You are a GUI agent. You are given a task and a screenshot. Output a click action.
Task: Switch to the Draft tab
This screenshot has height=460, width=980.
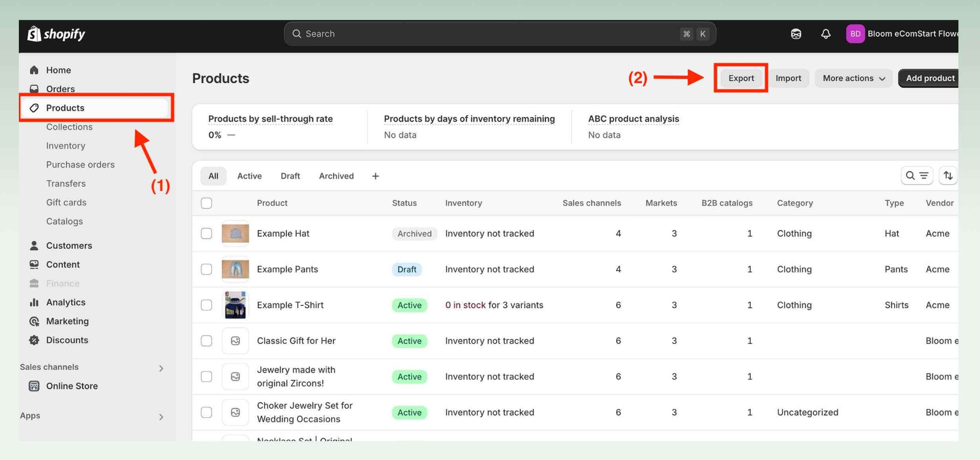pyautogui.click(x=290, y=176)
